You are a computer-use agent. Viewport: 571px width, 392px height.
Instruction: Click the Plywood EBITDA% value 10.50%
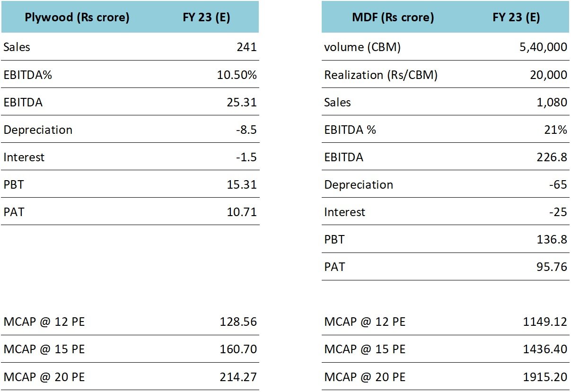point(237,75)
